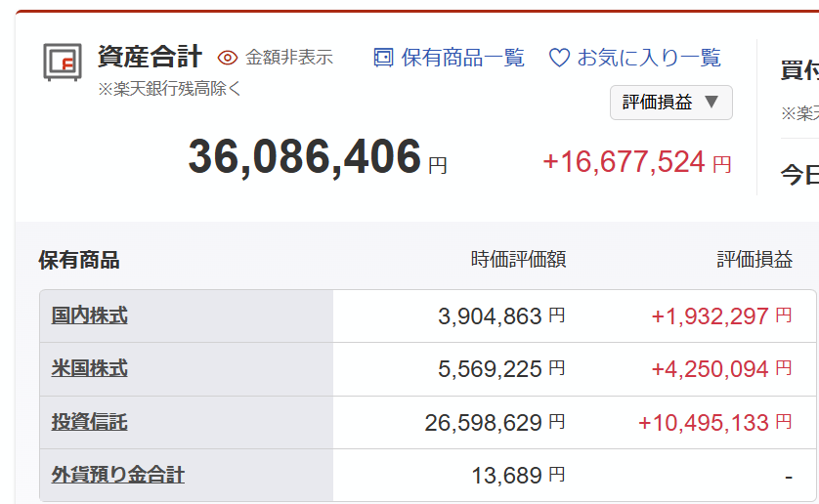Viewport: 819px width, 504px height.
Task: Click the 資産合計 heading text
Action: pyautogui.click(x=150, y=56)
